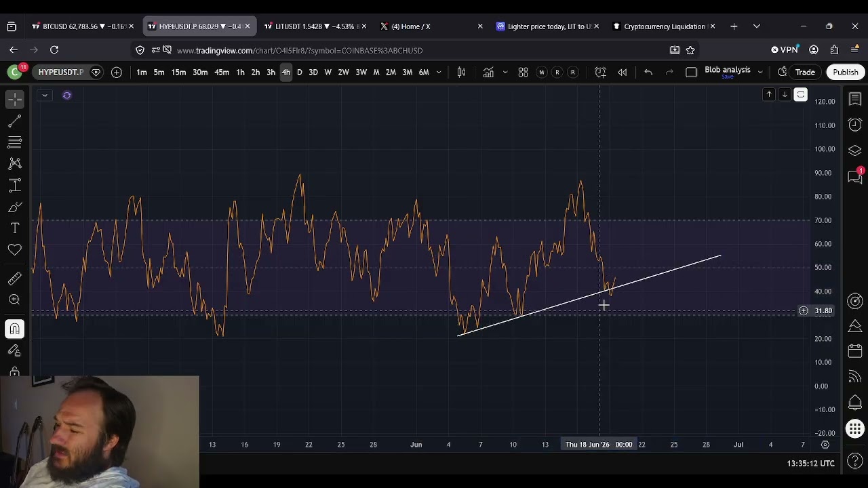Viewport: 868px width, 488px height.
Task: Open the pattern drawing tools
Action: pos(15,164)
